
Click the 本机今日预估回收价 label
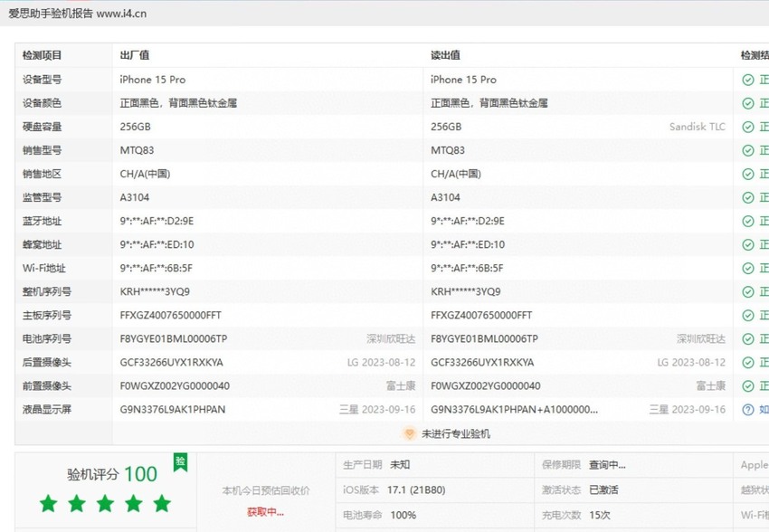[266, 490]
